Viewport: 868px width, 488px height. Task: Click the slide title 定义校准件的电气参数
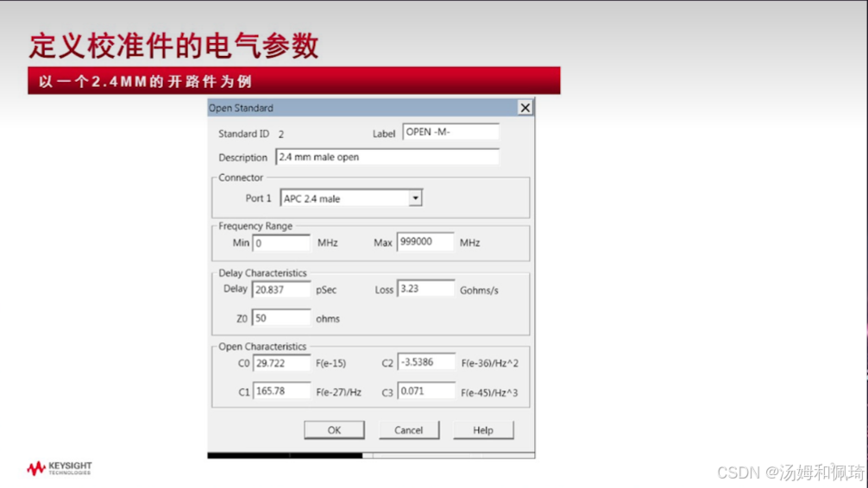pos(173,46)
